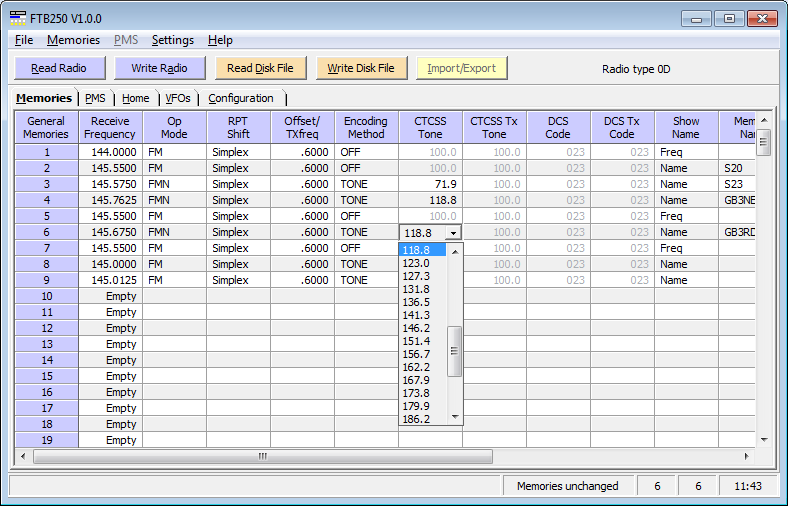Collapse the CTCSS Tone dropdown arrow in row 6
Screen dimensions: 788x506
click(453, 232)
